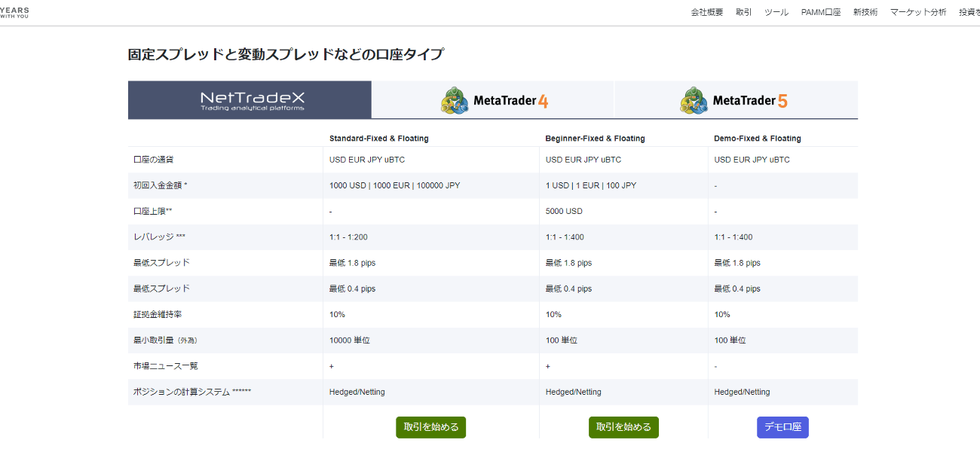The width and height of the screenshot is (980, 452).
Task: Click the Standard-Fixed & Floating column header
Action: 379,139
